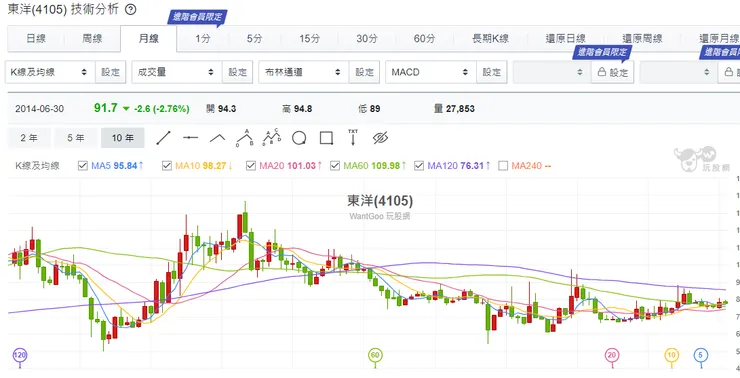This screenshot has height=378, width=740.
Task: Click the volume value 27,853
Action: pos(460,109)
